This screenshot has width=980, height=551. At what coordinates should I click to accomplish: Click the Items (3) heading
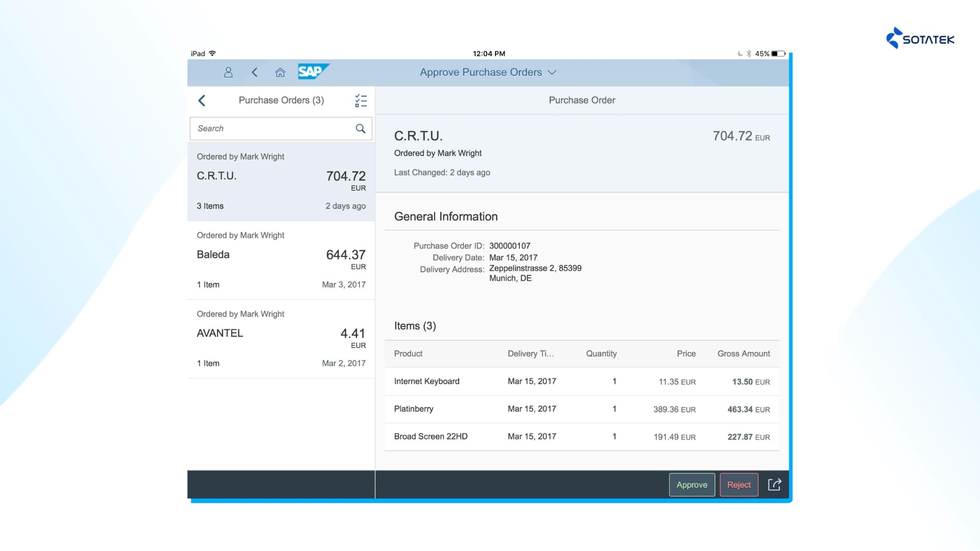click(x=415, y=326)
